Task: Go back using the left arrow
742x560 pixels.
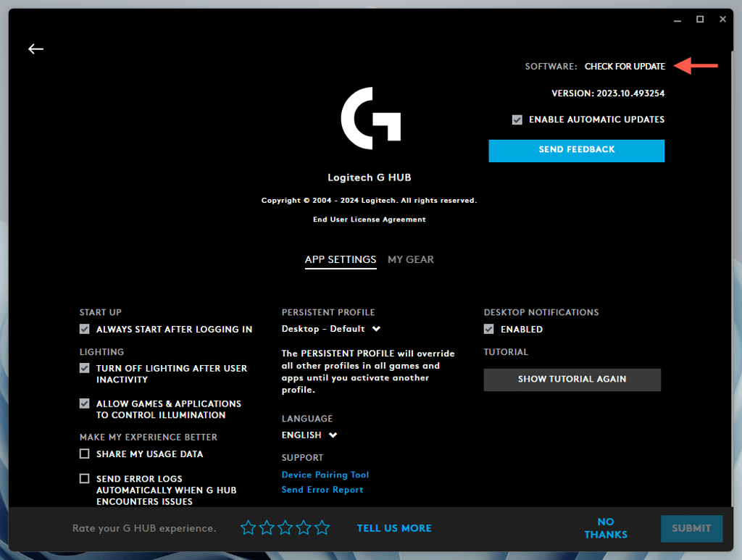Action: coord(36,49)
